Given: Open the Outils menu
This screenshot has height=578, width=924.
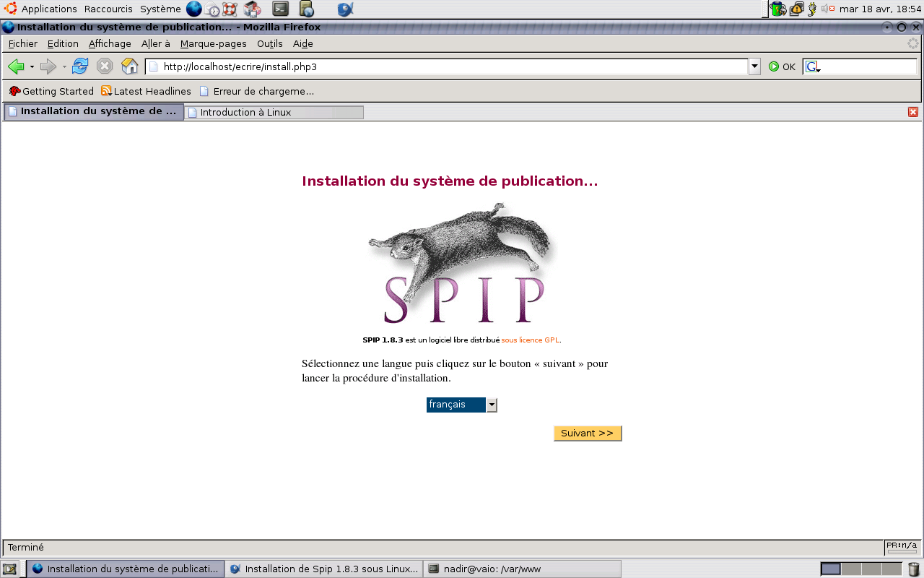Looking at the screenshot, I should pyautogui.click(x=269, y=43).
